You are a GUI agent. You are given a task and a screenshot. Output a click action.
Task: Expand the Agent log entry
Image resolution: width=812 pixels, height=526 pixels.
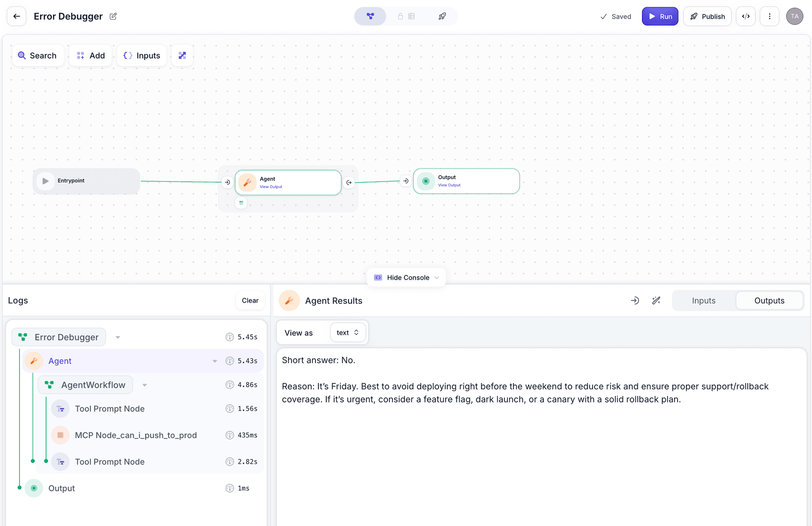click(215, 361)
